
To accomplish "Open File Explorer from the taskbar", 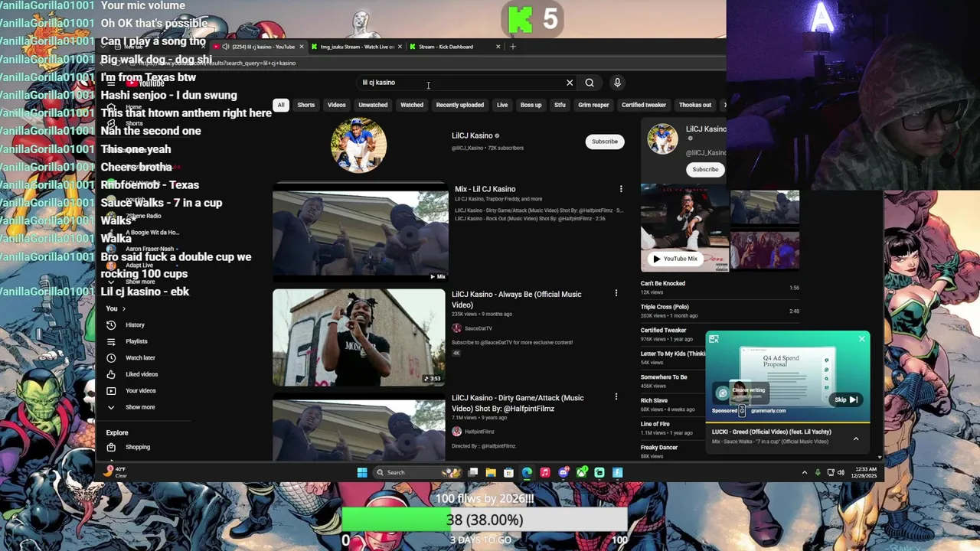I will click(491, 472).
